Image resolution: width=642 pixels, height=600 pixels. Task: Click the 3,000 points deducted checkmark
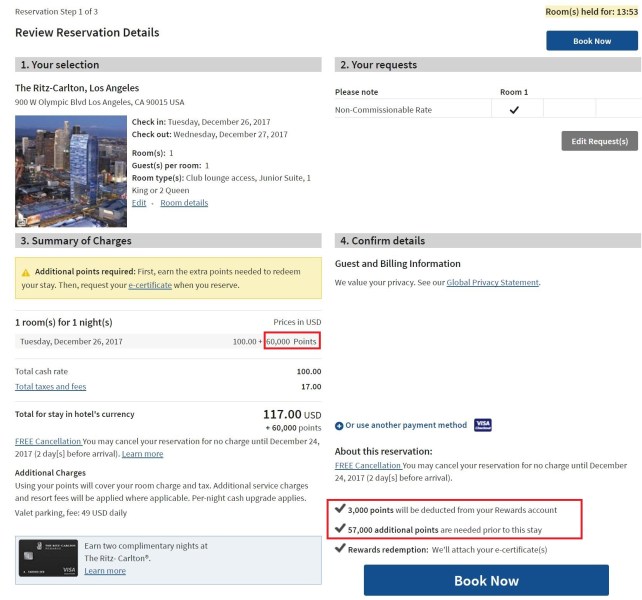(340, 509)
